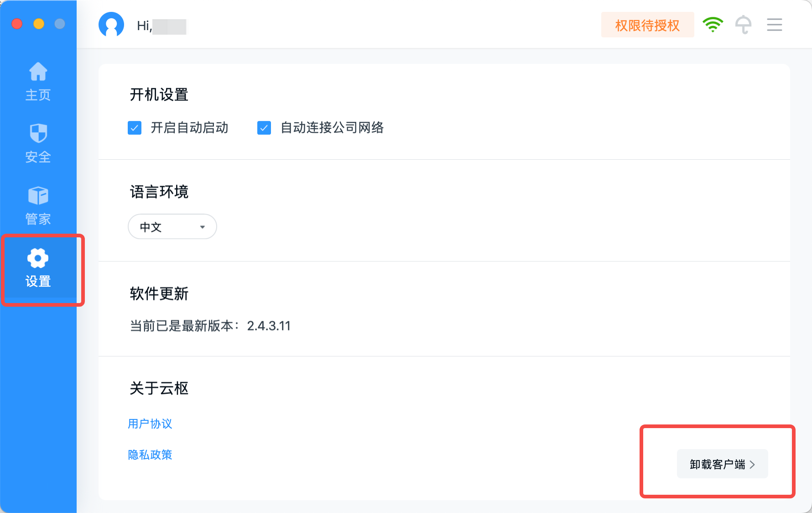Click the gray umbrella protection icon

click(x=743, y=25)
